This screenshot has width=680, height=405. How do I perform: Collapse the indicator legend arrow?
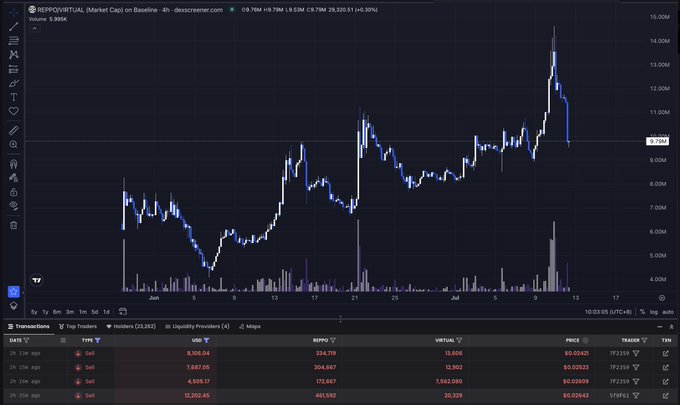34,28
